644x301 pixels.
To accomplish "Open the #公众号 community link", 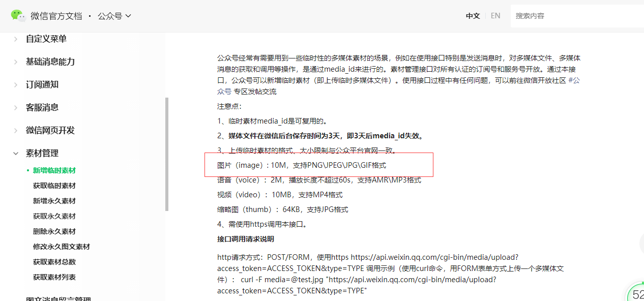I will [574, 80].
